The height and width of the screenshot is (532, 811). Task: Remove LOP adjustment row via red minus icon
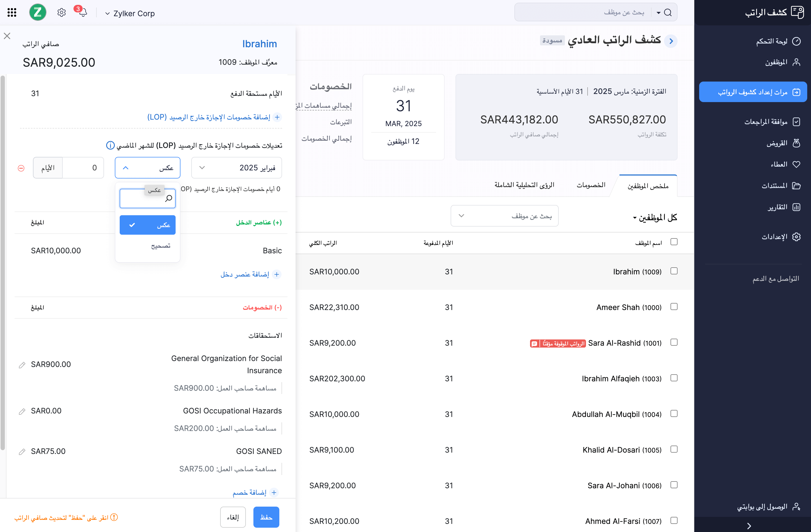(x=21, y=168)
